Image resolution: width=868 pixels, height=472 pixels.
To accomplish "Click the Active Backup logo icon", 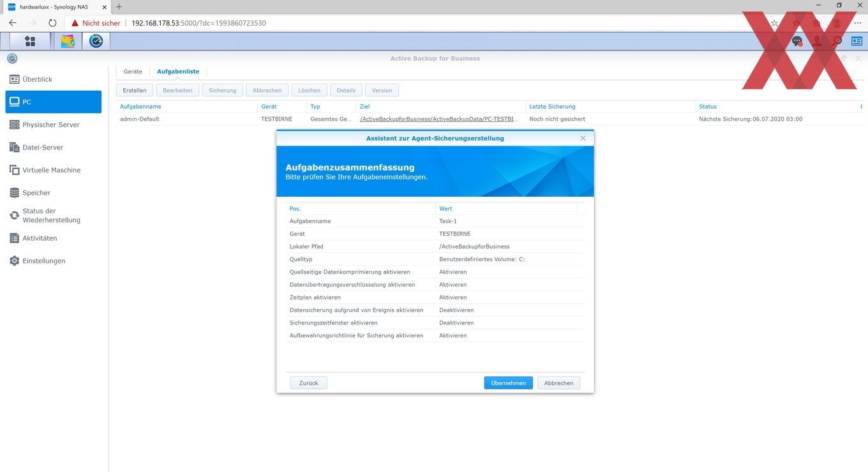I will (x=12, y=59).
